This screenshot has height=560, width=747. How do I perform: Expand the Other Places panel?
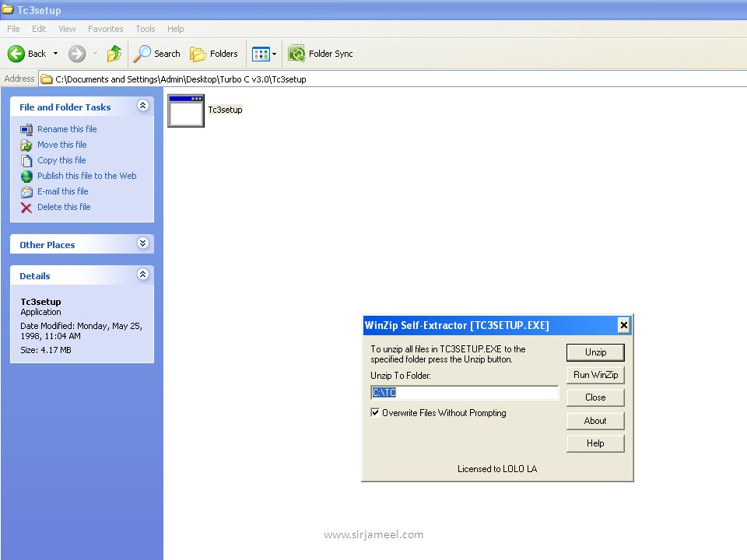coord(142,243)
